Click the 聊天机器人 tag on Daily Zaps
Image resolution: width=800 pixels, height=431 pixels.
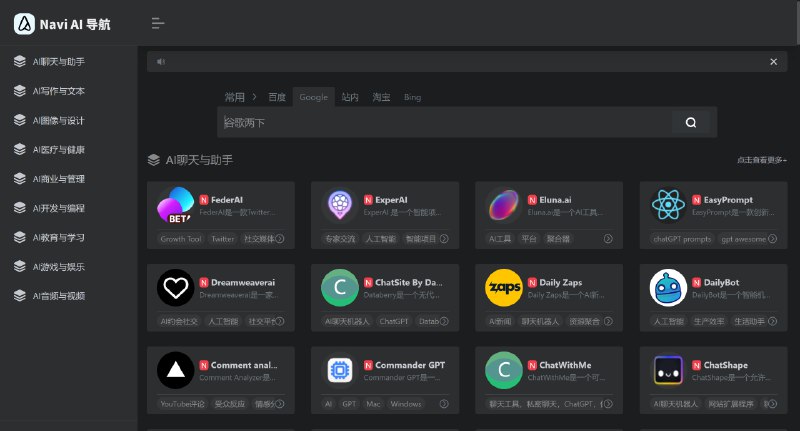click(540, 321)
